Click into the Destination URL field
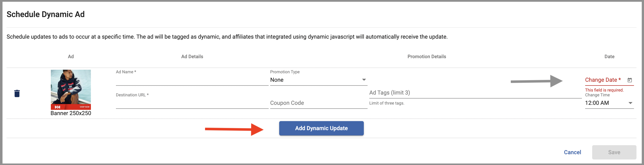The image size is (644, 165). point(192,103)
